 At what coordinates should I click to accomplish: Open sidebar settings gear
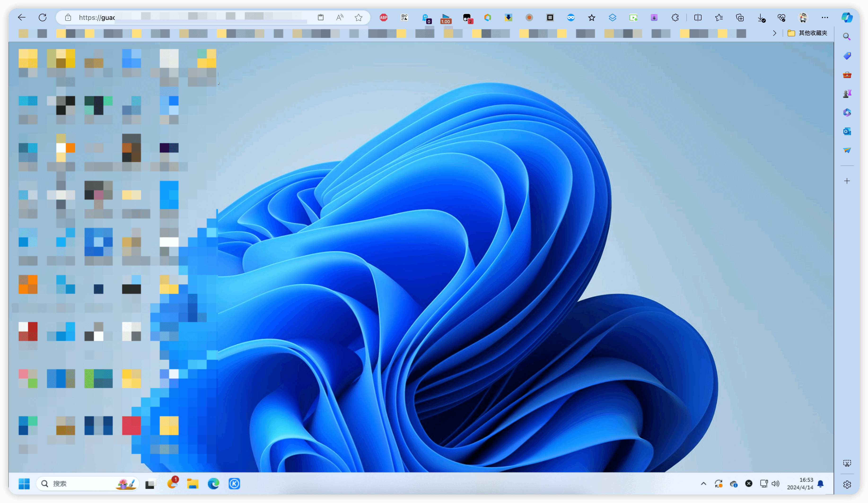(x=847, y=484)
